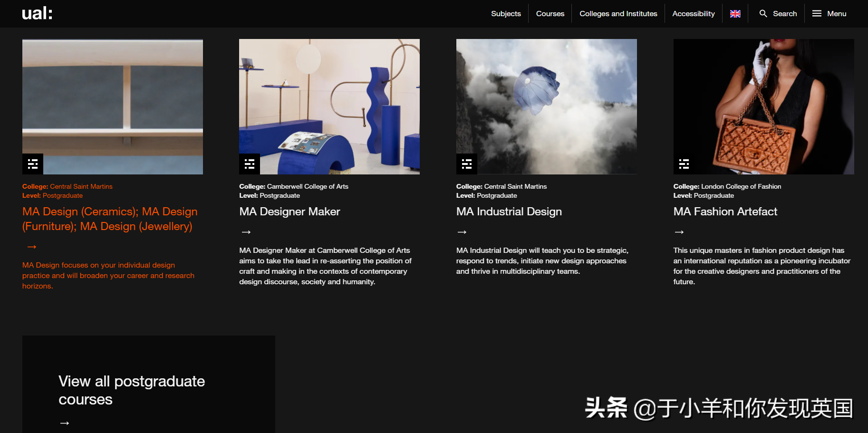Open the hamburger Menu icon
The height and width of the screenshot is (433, 868).
click(x=817, y=14)
